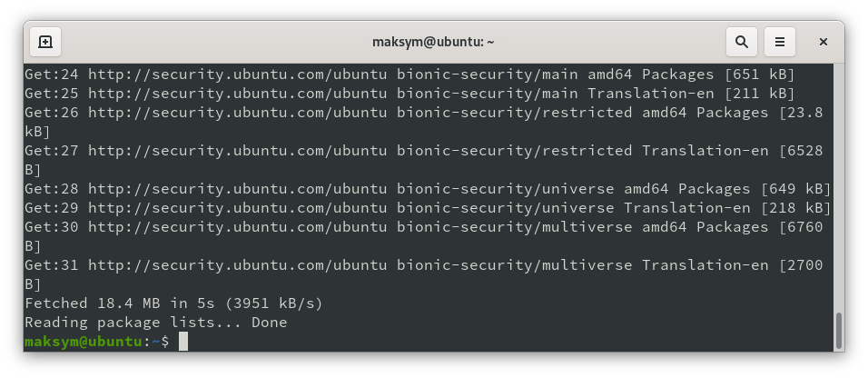Open the hamburger menu
The width and height of the screenshot is (868, 378).
pos(780,42)
